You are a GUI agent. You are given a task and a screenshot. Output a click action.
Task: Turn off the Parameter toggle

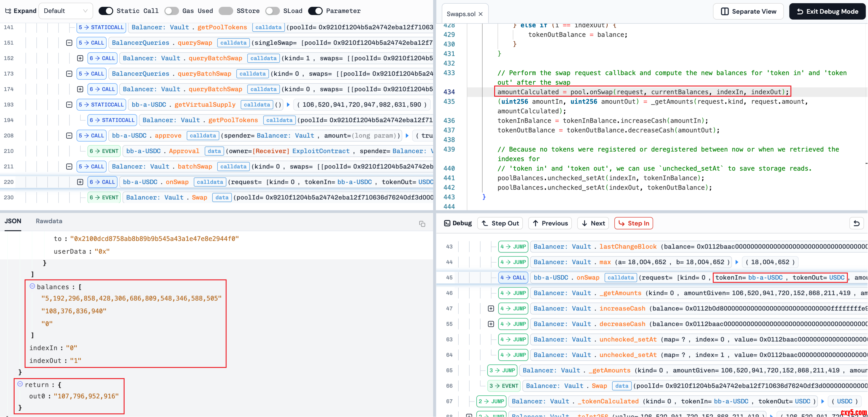point(315,11)
